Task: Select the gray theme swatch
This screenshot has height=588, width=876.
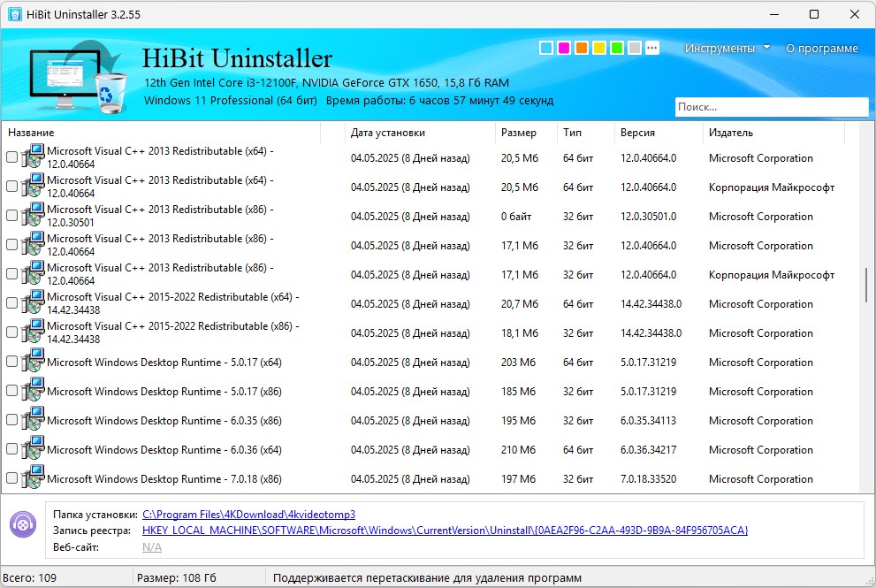Action: tap(635, 48)
